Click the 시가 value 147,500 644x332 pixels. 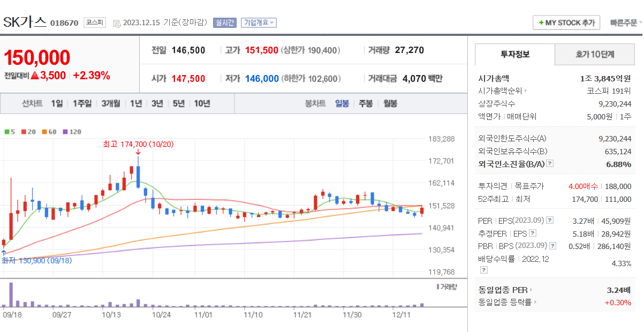coord(188,79)
